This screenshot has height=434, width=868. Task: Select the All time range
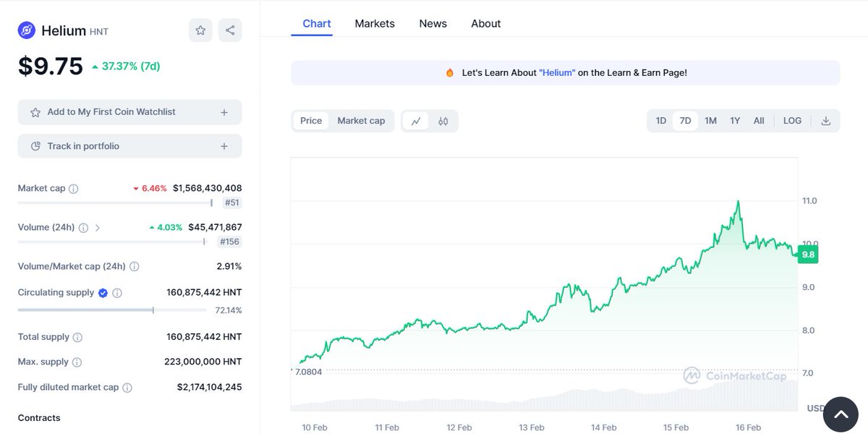click(759, 121)
